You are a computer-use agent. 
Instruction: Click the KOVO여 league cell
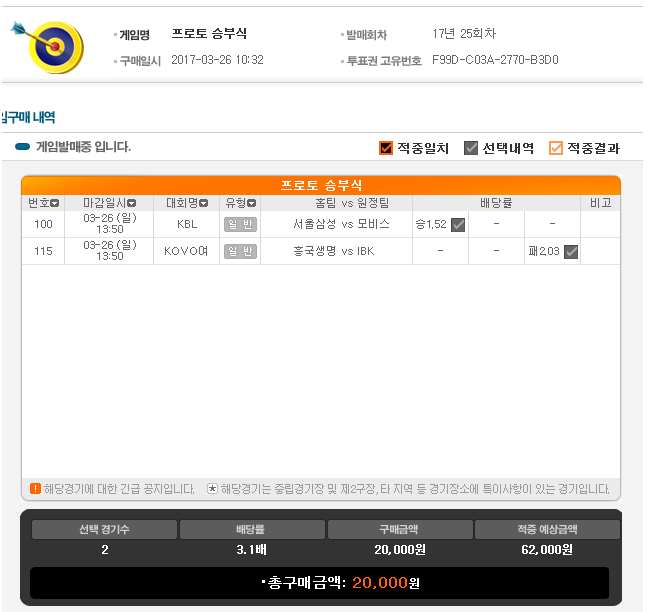tap(186, 251)
